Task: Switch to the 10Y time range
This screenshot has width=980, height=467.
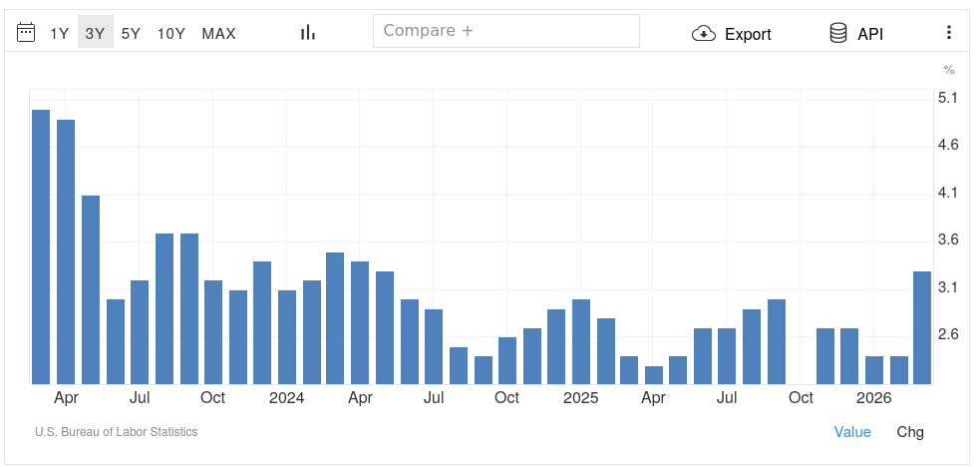Action: [171, 34]
